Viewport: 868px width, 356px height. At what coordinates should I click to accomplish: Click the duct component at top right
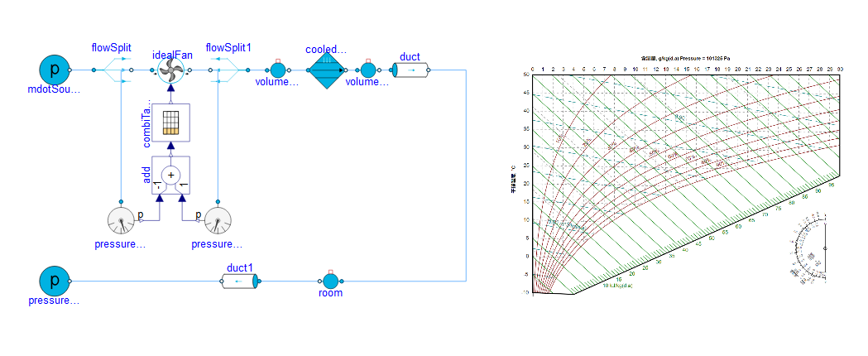click(409, 71)
